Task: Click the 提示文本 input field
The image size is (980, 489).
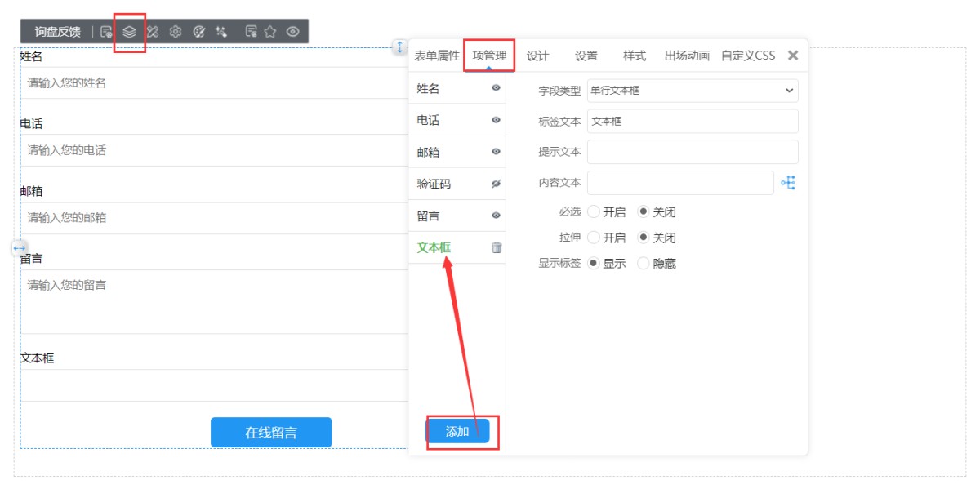Action: pos(692,152)
